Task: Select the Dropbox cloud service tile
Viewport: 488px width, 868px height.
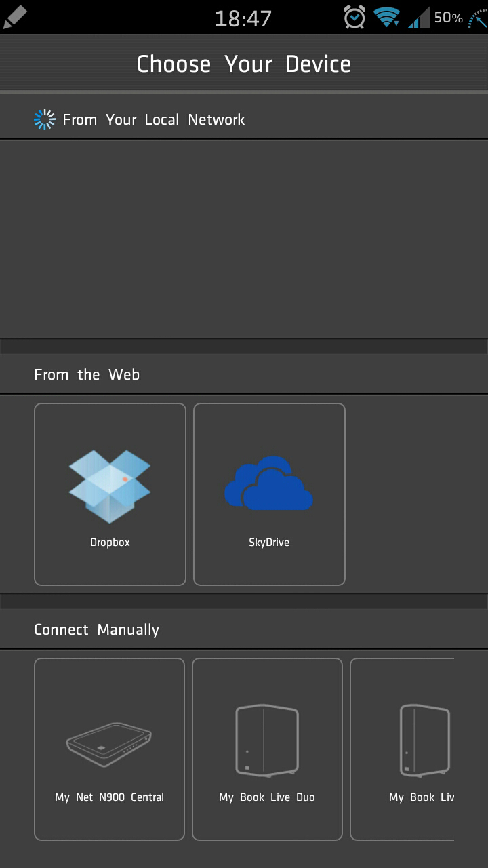Action: click(110, 494)
